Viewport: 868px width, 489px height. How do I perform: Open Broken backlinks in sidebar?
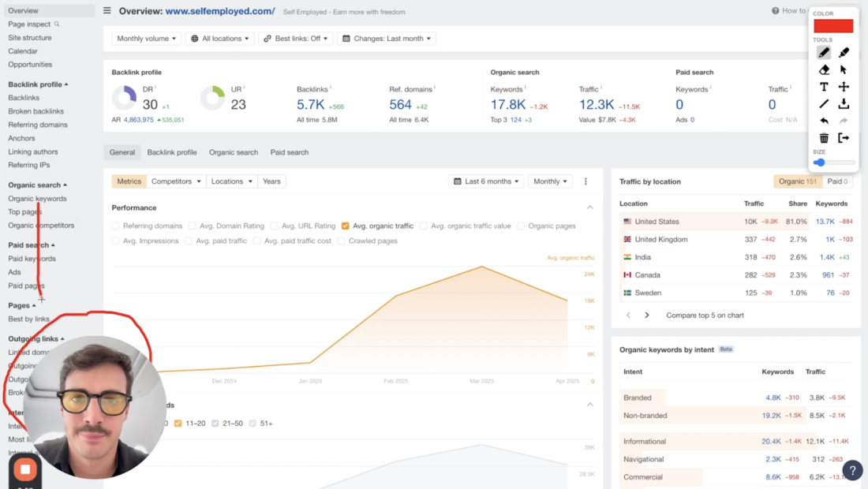pos(36,111)
